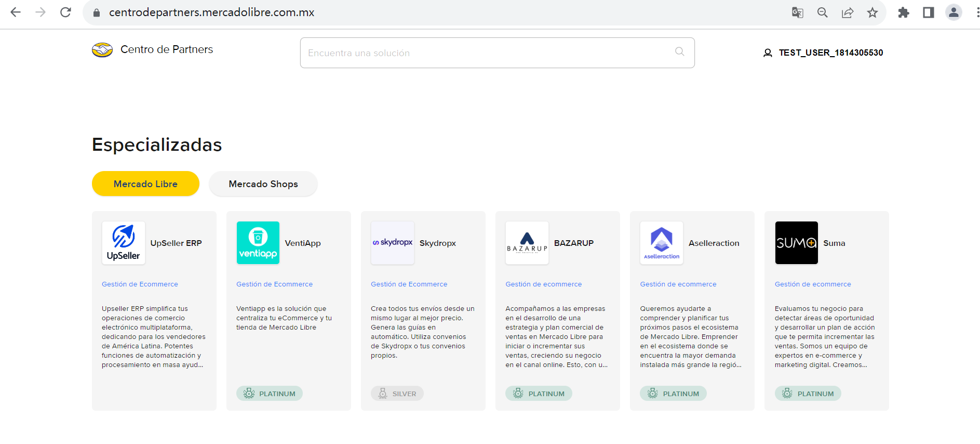Click the Suma Platinum badge
This screenshot has width=980, height=444.
click(808, 394)
